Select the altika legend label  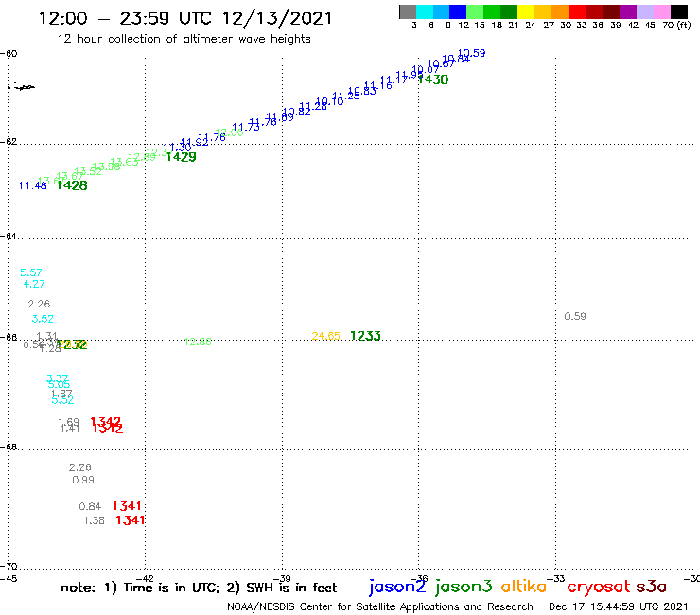pyautogui.click(x=524, y=586)
